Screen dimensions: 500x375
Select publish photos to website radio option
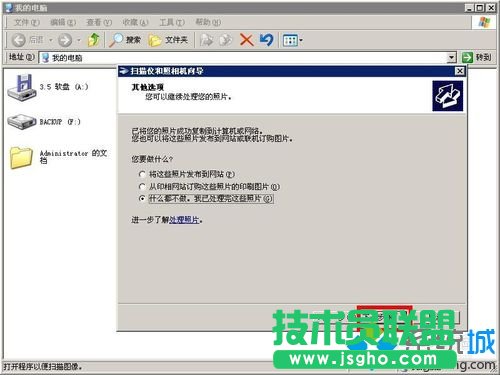(142, 174)
